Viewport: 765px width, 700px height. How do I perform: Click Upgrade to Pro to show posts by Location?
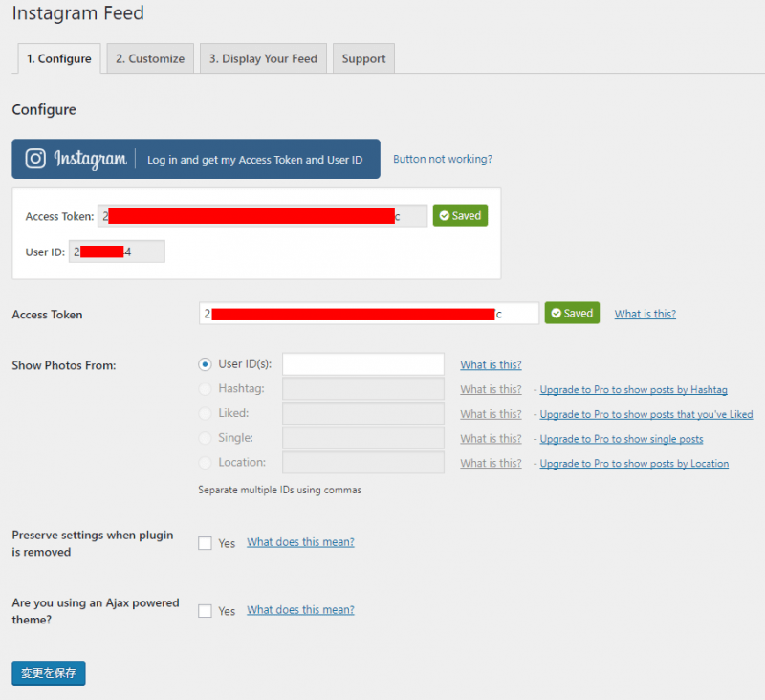(634, 464)
